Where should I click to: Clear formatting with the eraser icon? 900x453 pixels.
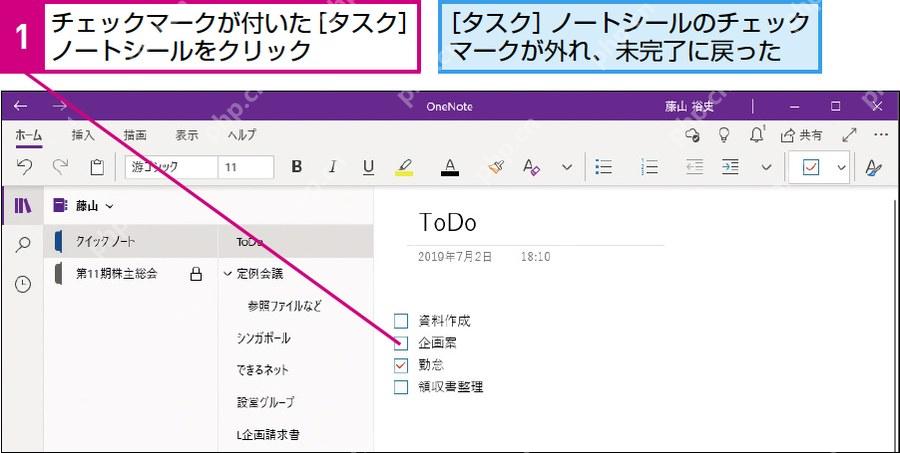(532, 167)
